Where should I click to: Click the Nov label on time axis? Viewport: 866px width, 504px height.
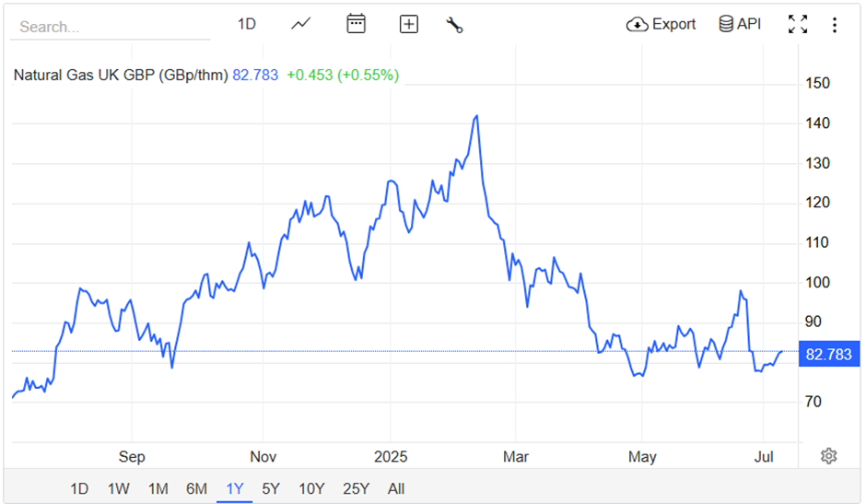point(263,457)
